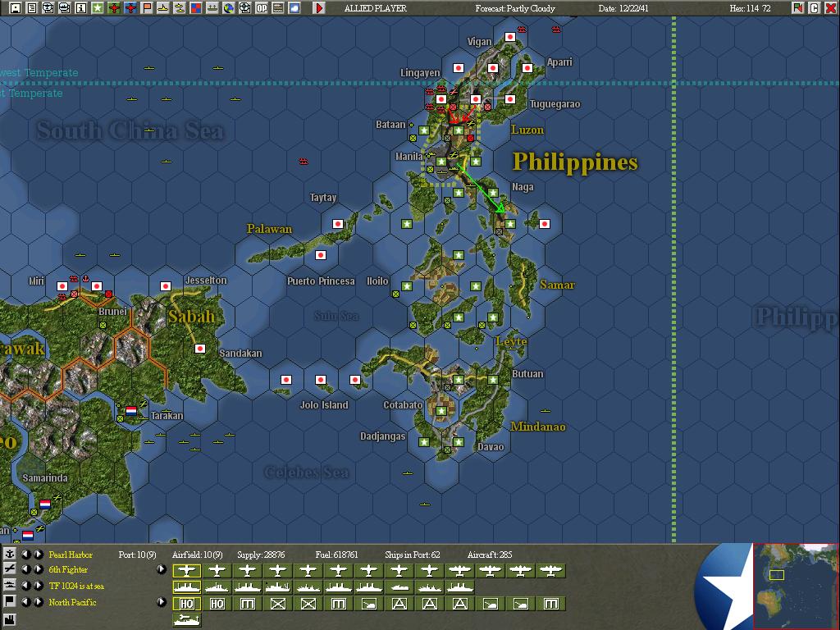Open the info 'i' toolbar icon
This screenshot has width=840, height=630.
pos(81,8)
